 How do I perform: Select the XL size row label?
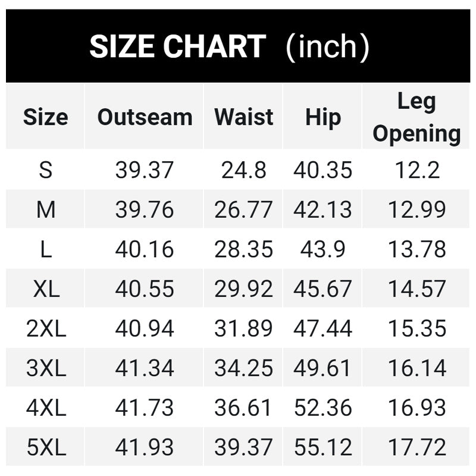click(x=46, y=289)
